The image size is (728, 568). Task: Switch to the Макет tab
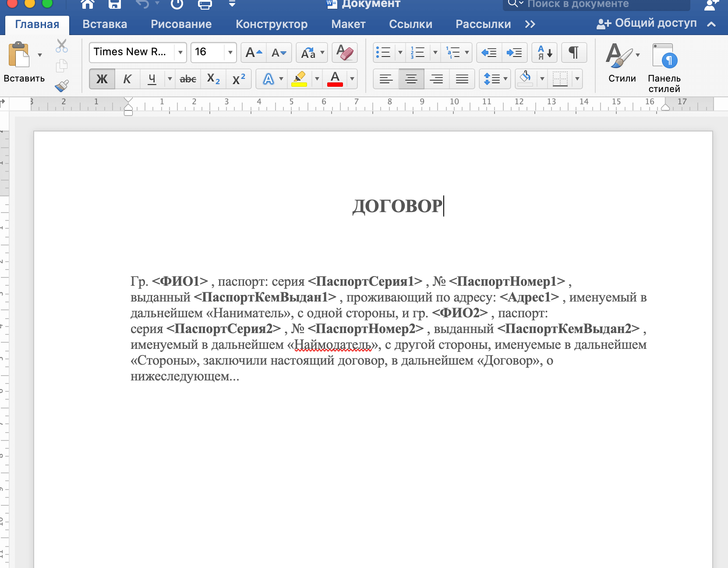click(x=348, y=25)
